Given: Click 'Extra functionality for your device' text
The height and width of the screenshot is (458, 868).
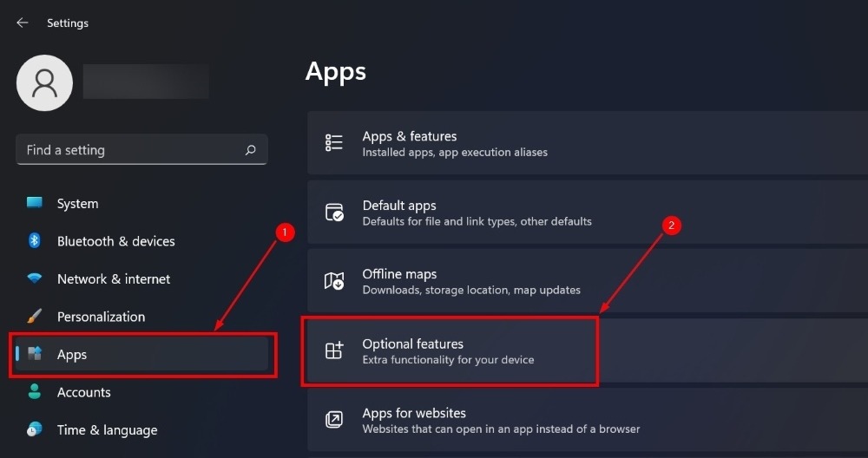Looking at the screenshot, I should coord(449,359).
